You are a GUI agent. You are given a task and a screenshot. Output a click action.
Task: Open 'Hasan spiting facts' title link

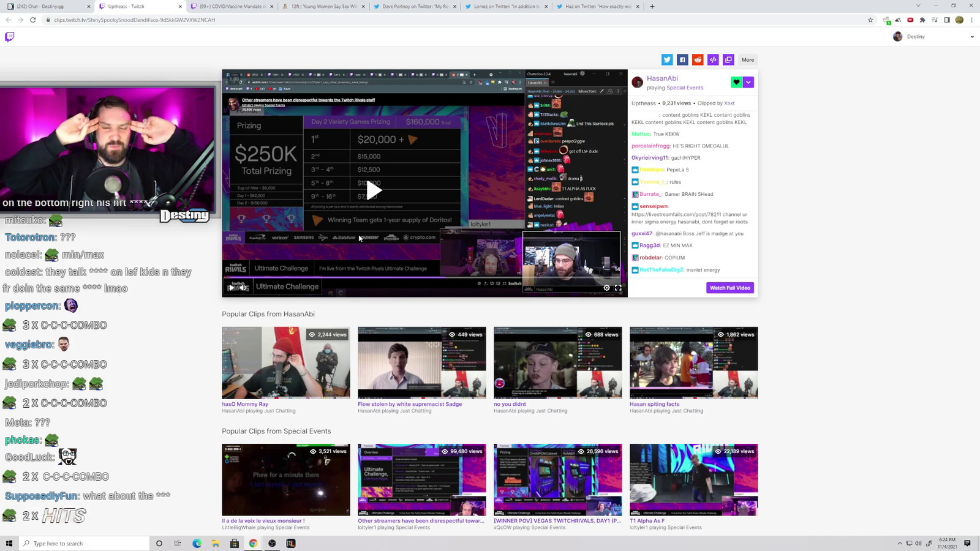click(x=654, y=404)
